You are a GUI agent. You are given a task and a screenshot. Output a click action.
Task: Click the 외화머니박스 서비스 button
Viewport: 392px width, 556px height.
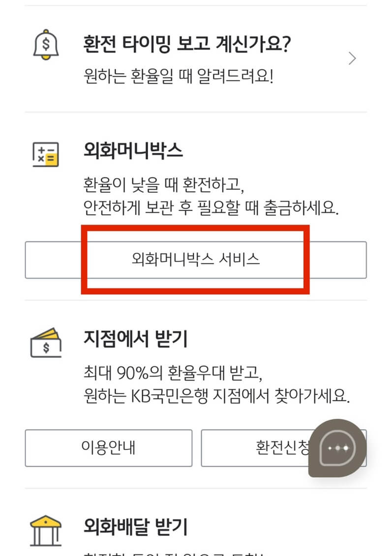coord(195,260)
